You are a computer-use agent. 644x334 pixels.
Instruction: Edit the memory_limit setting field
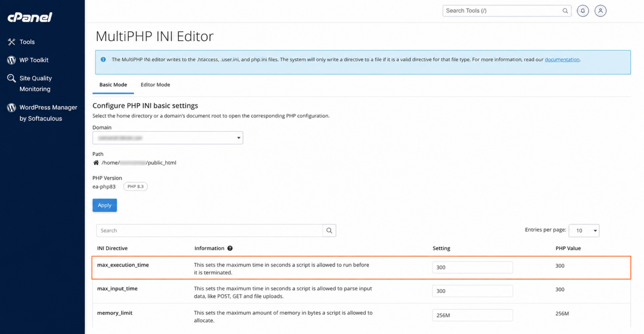[x=473, y=315]
